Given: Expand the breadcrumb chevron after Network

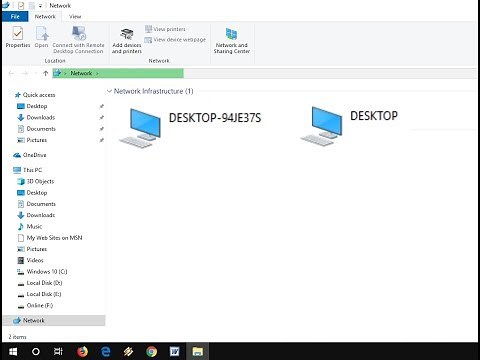Looking at the screenshot, I should [x=97, y=73].
